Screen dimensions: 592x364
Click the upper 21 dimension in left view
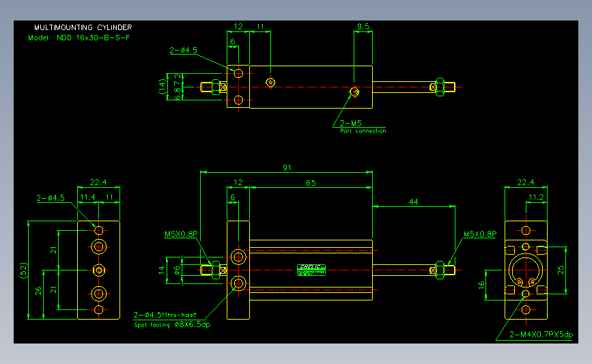coord(54,250)
